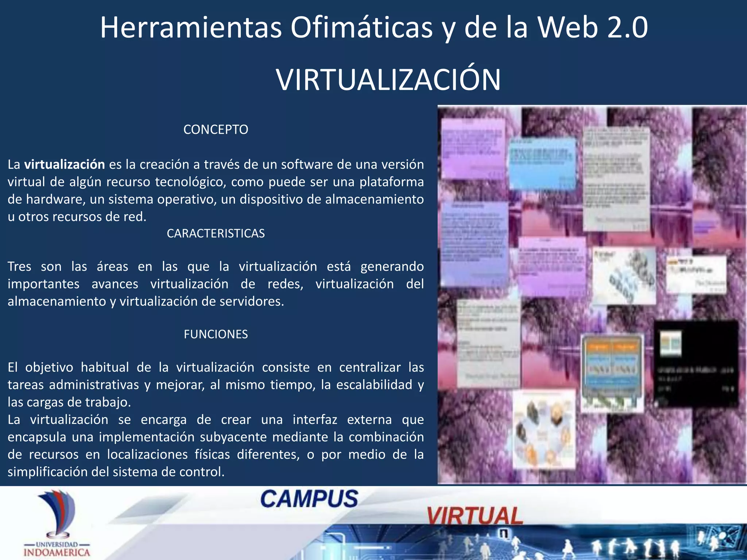Image resolution: width=747 pixels, height=560 pixels.
Task: Select the 'CARACTERISTICAS' heading
Action: point(216,233)
